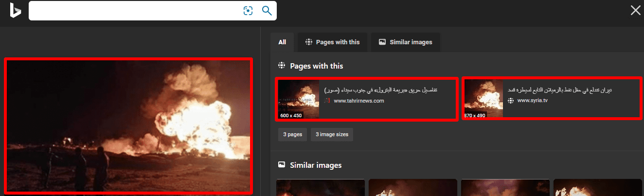This screenshot has height=196, width=644.
Task: Click the tahrirnews favicon icon
Action: tap(327, 101)
